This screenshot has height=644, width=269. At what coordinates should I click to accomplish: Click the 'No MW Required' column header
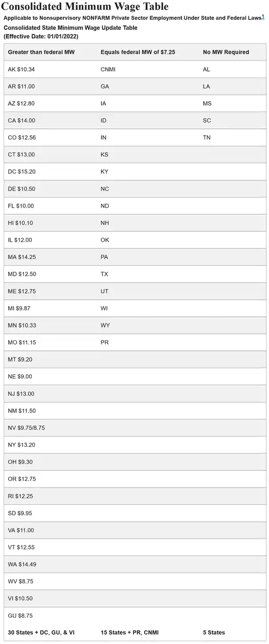tap(226, 52)
